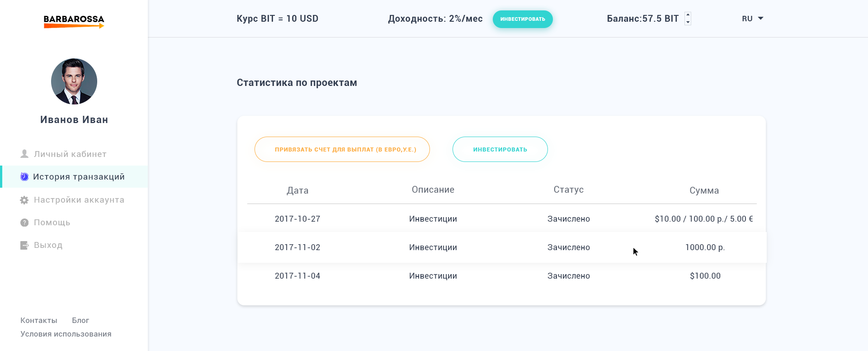Screen dimensions: 868x351
Task: Click the Статистика по проектам heading
Action: point(297,83)
